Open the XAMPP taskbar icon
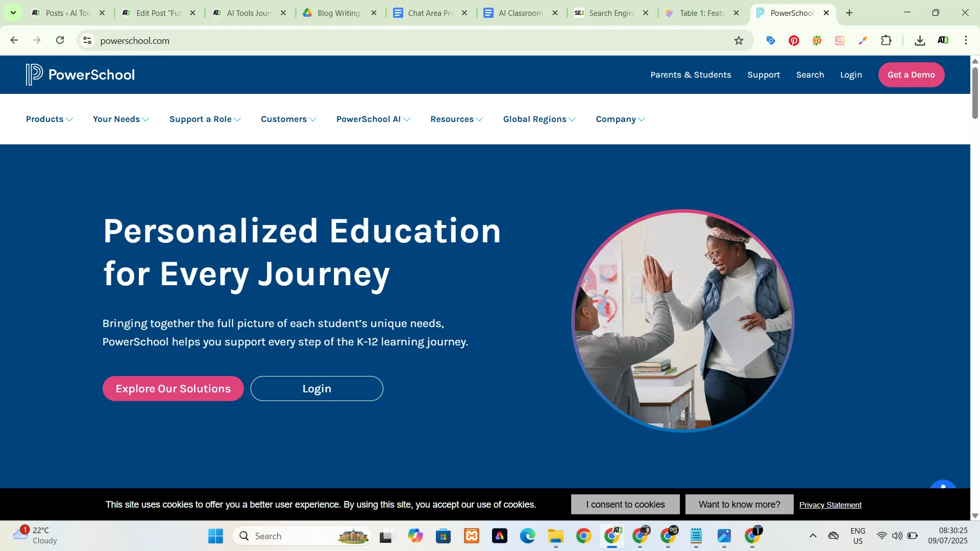 point(472,536)
